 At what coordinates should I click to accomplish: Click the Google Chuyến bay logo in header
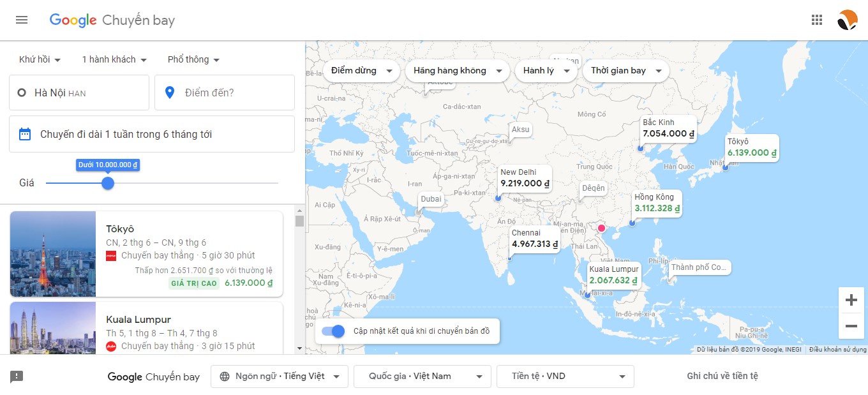112,20
